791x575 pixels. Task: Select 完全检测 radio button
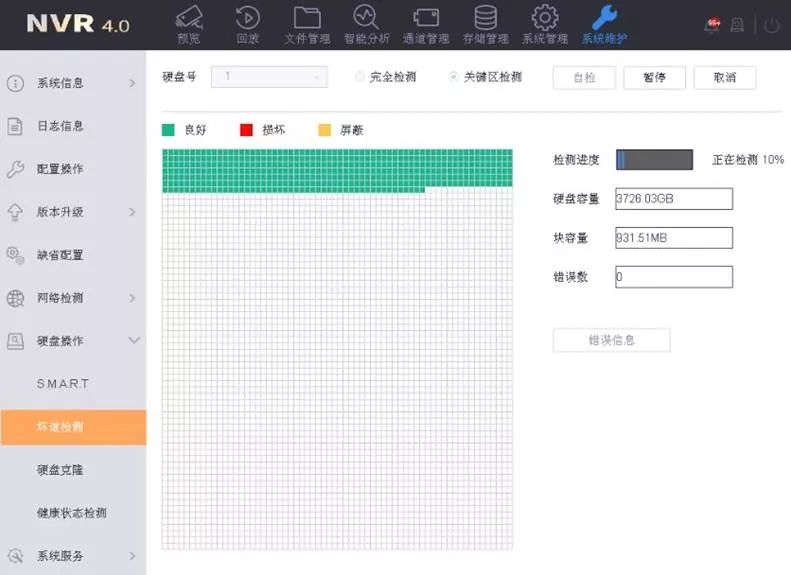click(360, 77)
